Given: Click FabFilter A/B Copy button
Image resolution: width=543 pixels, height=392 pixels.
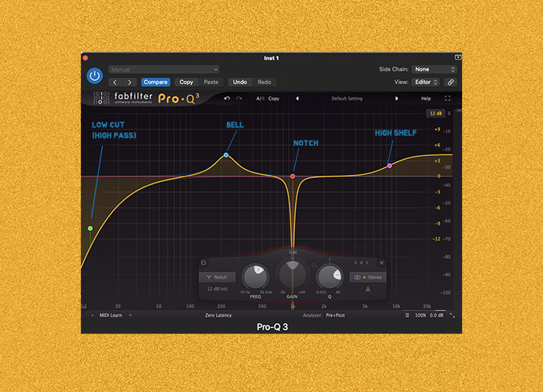Looking at the screenshot, I should 274,99.
